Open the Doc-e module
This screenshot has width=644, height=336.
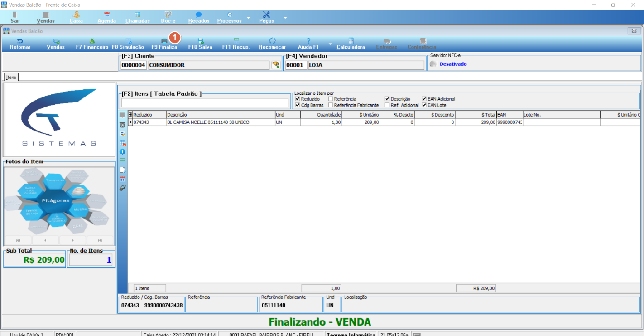point(168,17)
